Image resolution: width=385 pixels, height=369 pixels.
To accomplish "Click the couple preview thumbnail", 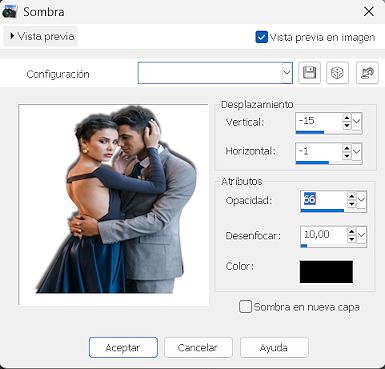I will coord(114,205).
